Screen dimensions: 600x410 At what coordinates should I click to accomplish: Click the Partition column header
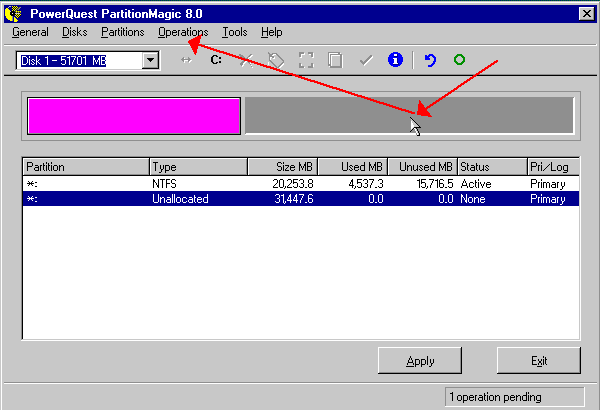[86, 167]
